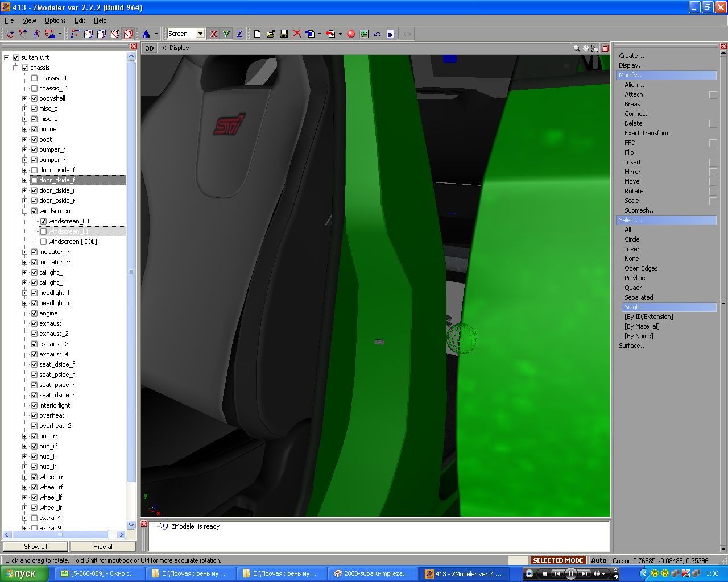Maximize the 3D viewport with red square icon

pyautogui.click(x=605, y=48)
